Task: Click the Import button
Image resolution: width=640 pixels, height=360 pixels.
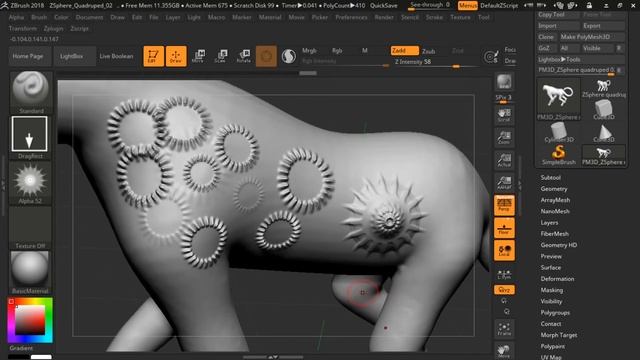Action: coord(558,26)
